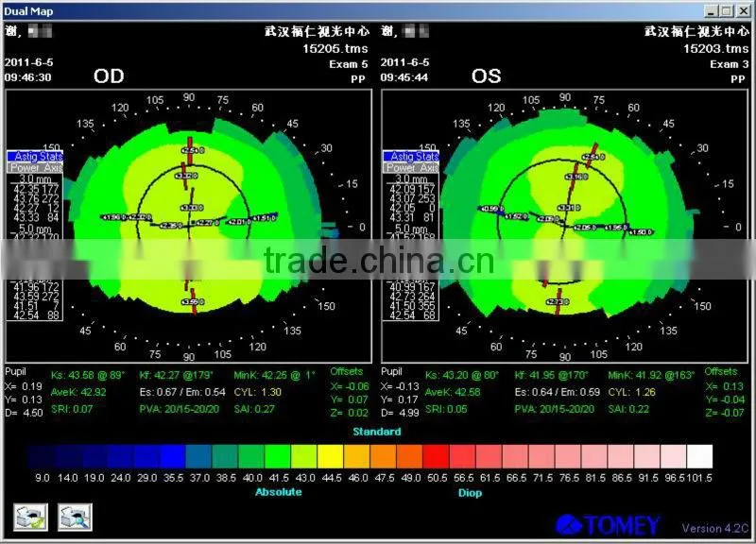
Task: Click OD value SRI: 0.07
Action: [x=72, y=409]
